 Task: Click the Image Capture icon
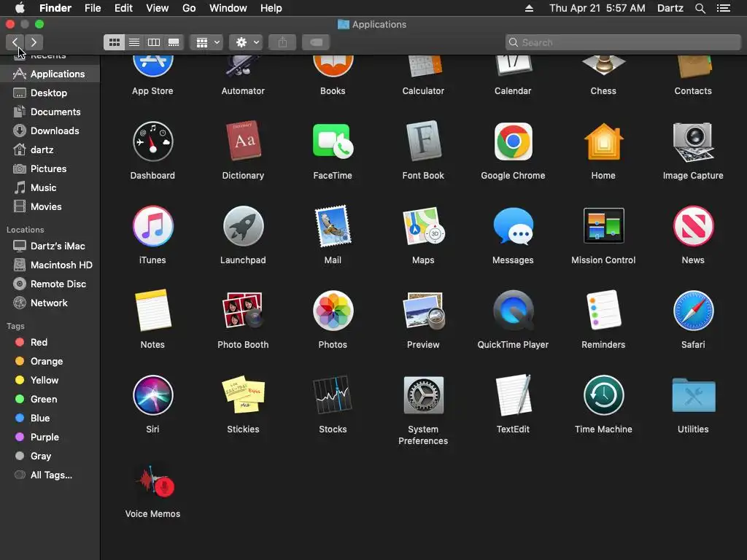point(693,141)
